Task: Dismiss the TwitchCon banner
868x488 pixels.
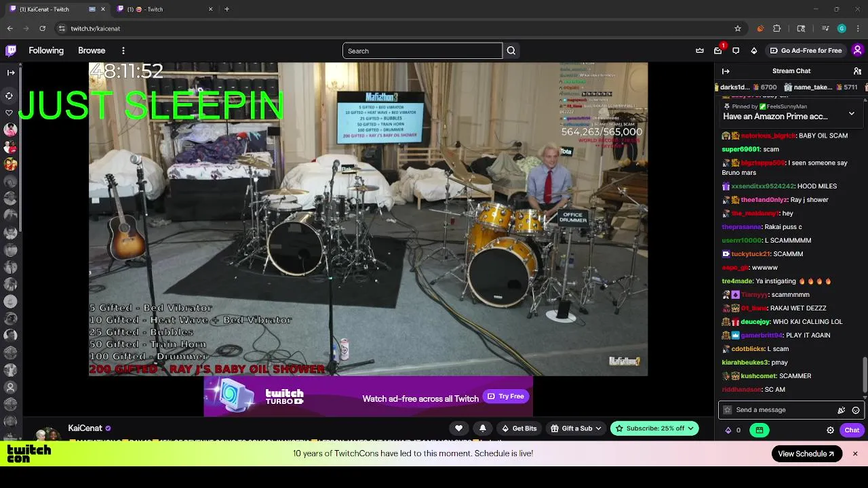Action: point(855,453)
